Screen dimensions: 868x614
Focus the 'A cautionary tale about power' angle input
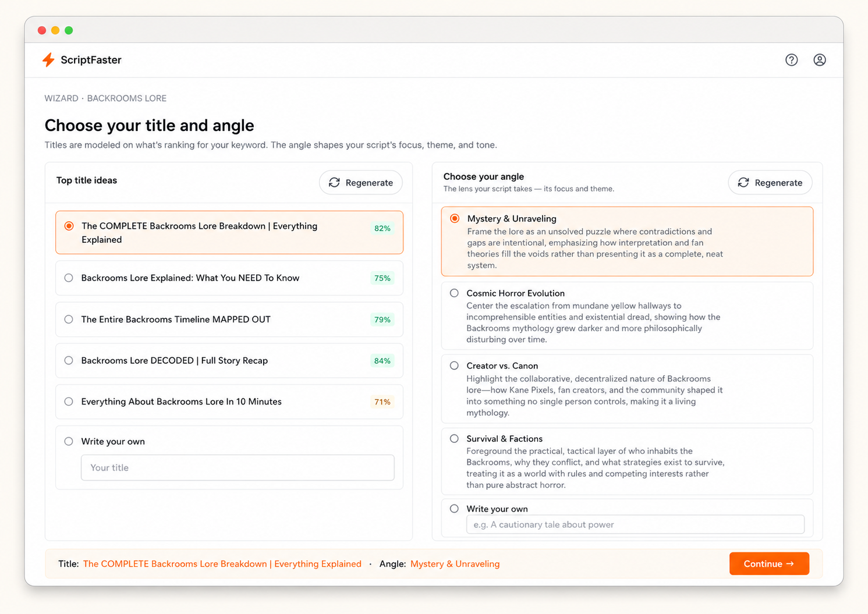tap(635, 524)
